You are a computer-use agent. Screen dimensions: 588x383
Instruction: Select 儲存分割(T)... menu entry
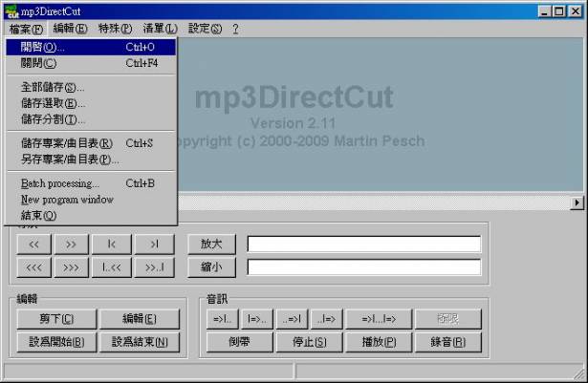(x=91, y=119)
